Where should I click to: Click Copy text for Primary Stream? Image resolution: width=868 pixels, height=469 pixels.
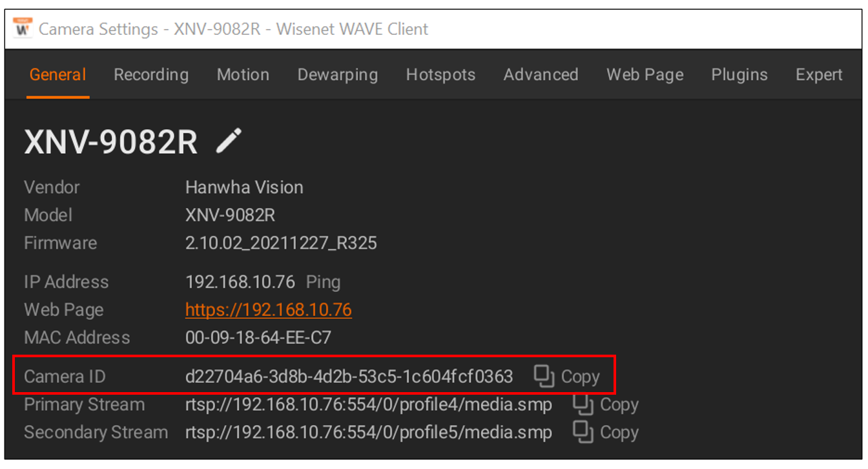(619, 405)
